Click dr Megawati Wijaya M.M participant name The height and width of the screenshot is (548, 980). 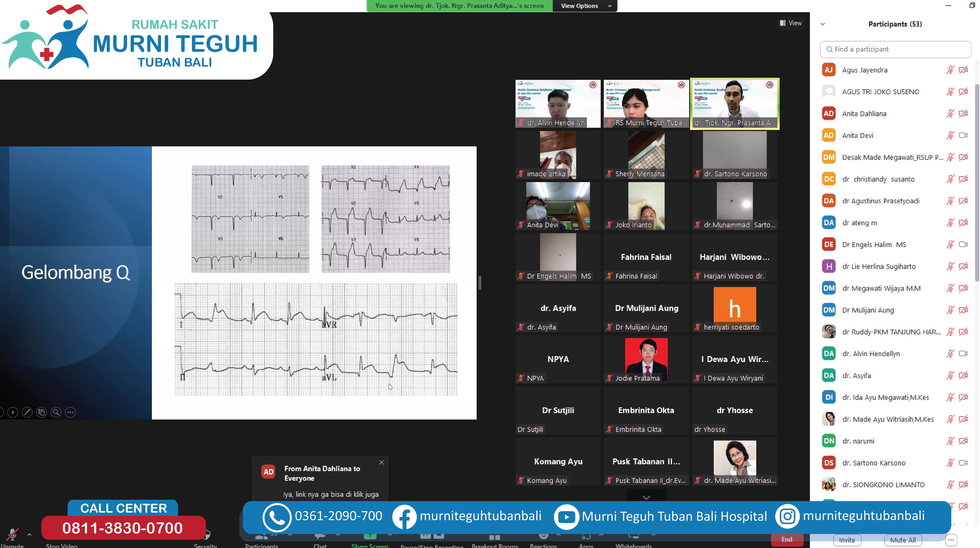881,288
